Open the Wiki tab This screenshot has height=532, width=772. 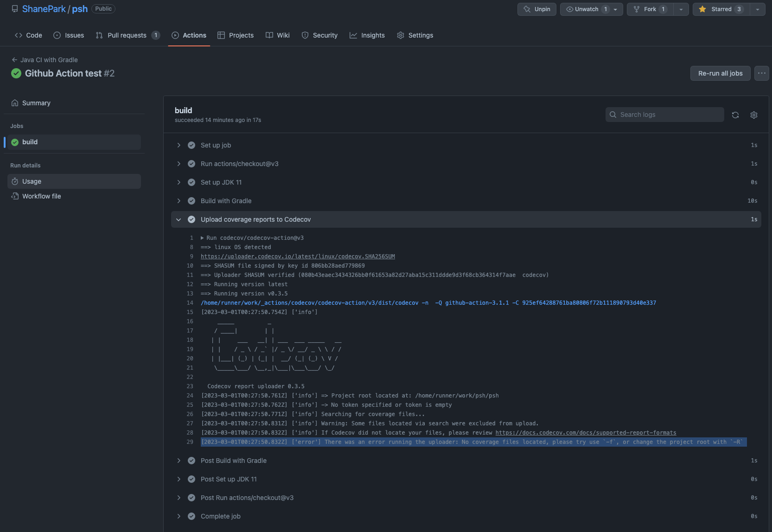click(x=278, y=35)
